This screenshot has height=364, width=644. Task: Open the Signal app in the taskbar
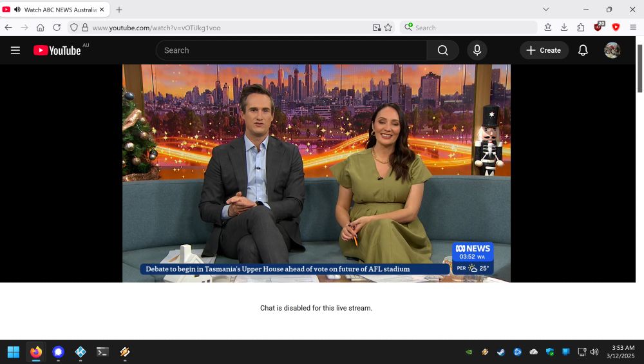[59, 352]
